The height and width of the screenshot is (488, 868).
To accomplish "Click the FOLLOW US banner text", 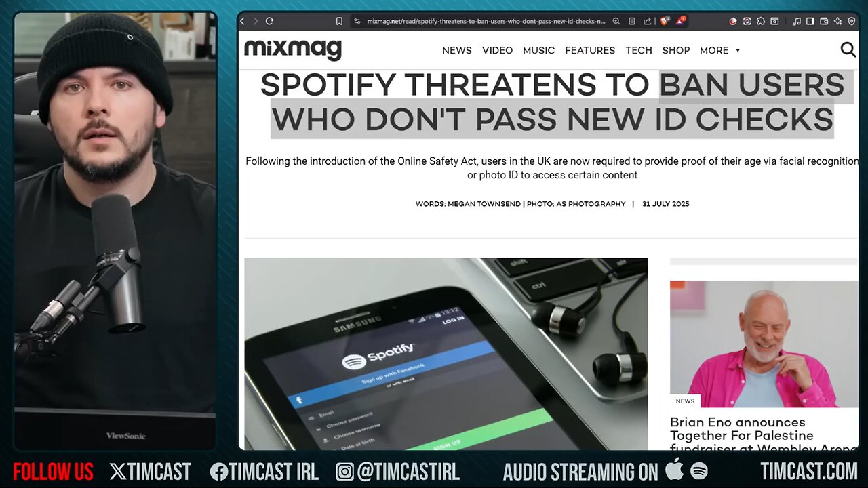I will point(53,472).
